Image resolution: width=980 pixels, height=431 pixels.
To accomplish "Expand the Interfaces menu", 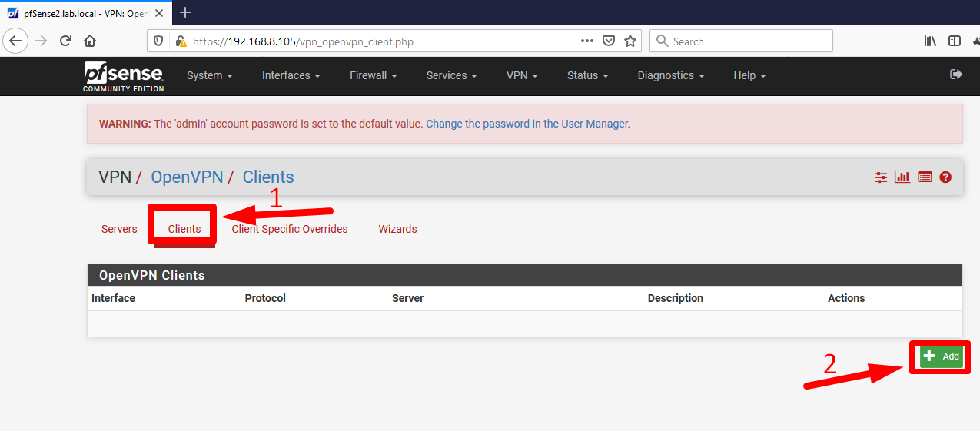I will pyautogui.click(x=291, y=75).
